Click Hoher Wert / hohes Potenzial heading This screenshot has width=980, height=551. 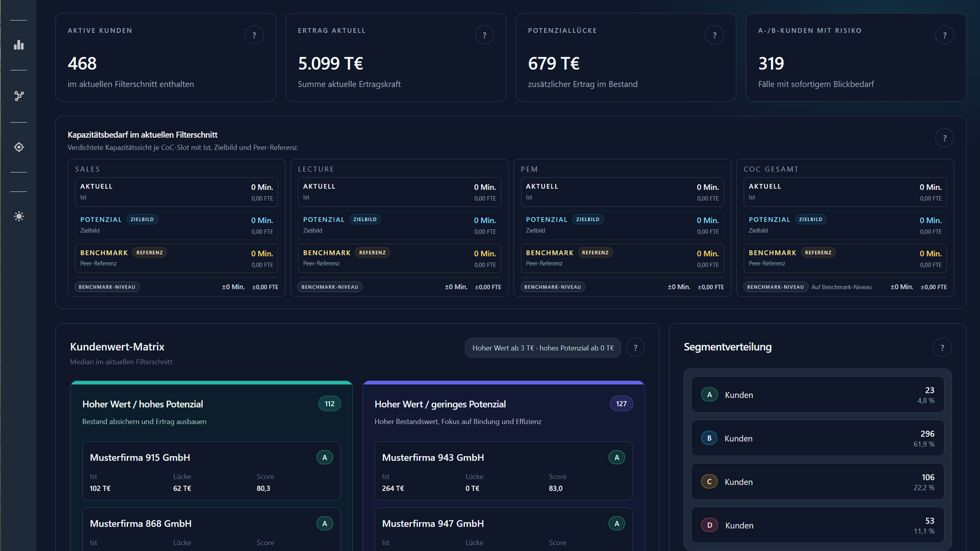click(x=143, y=404)
